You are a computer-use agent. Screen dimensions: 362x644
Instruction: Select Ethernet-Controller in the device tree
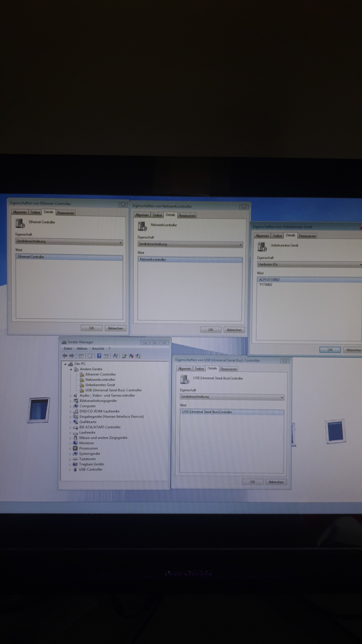tap(100, 374)
